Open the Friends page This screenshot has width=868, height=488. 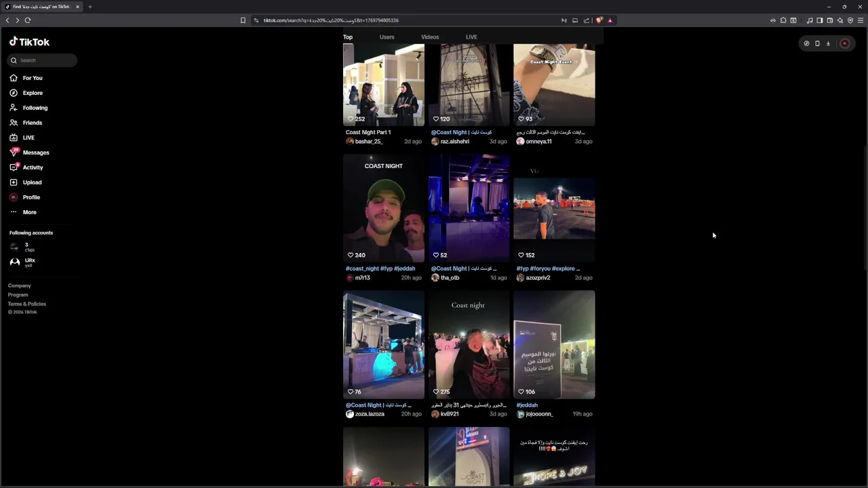click(26, 123)
